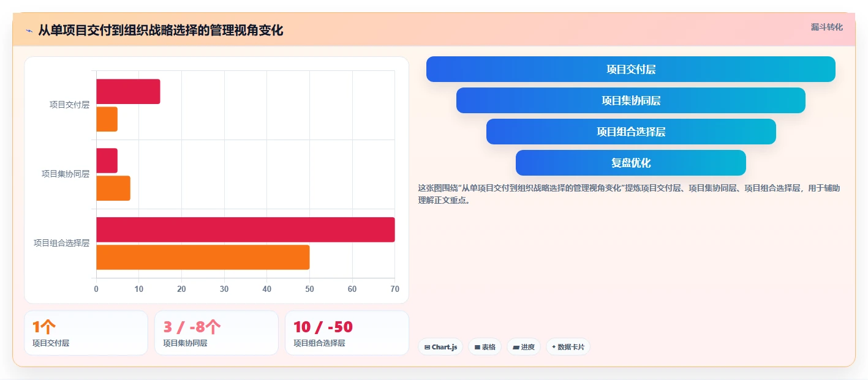Click the red bar for 项目交付层
This screenshot has height=380, width=868.
click(128, 91)
